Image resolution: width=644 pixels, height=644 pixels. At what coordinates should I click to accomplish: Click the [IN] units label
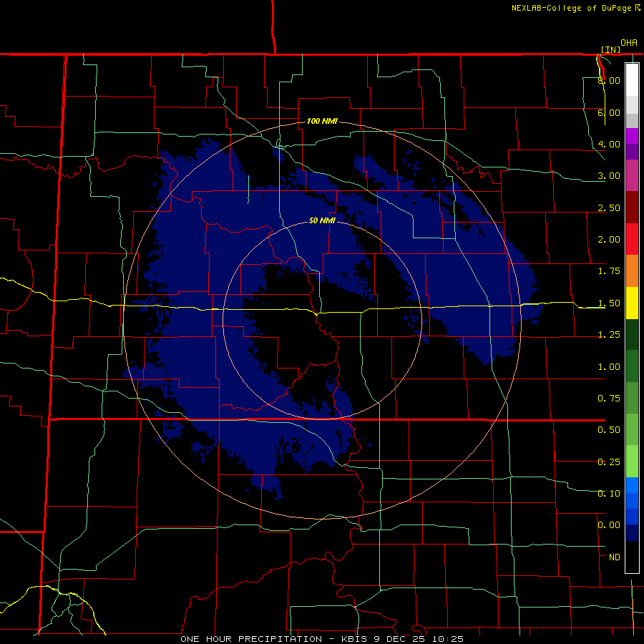[x=611, y=49]
